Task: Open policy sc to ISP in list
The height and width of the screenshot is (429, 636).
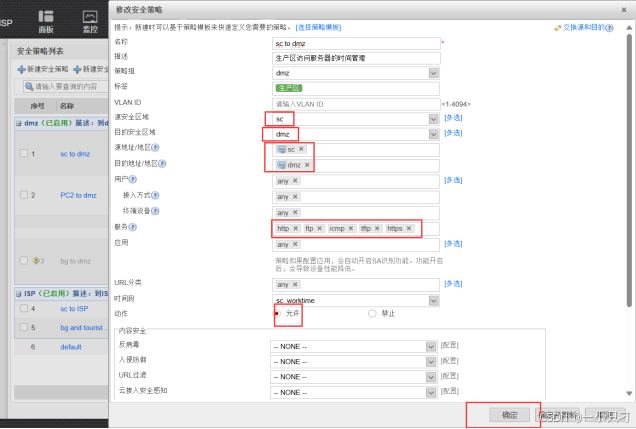Action: 74,309
